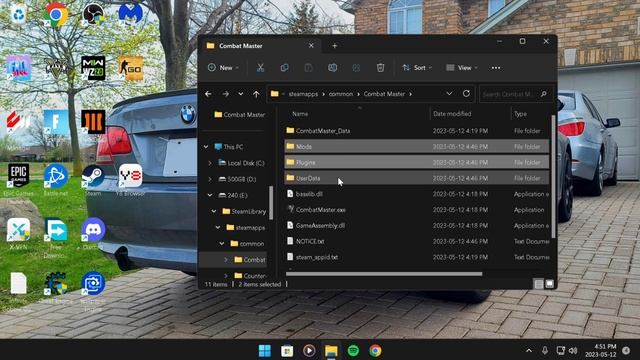
Task: Switch to details view layout icon
Action: click(539, 284)
